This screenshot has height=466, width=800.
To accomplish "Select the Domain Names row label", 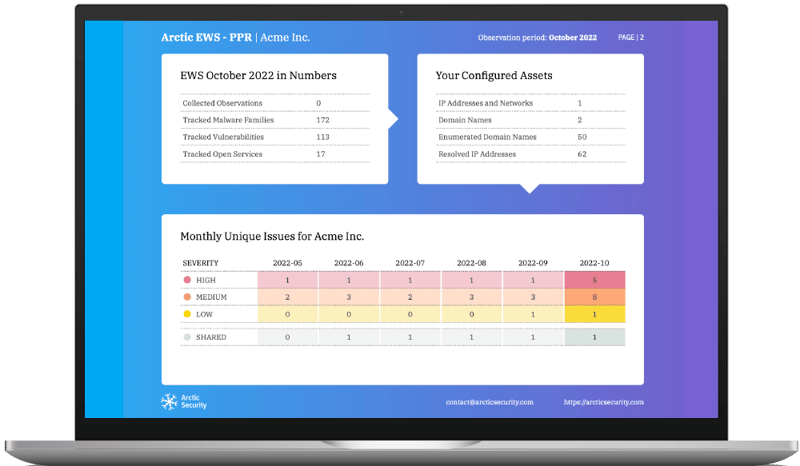I will 465,120.
